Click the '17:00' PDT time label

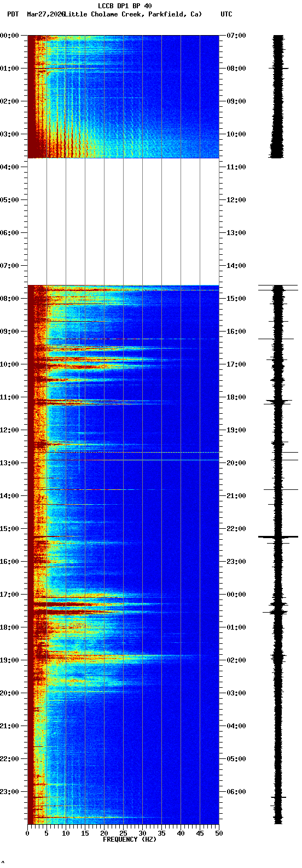tap(9, 594)
